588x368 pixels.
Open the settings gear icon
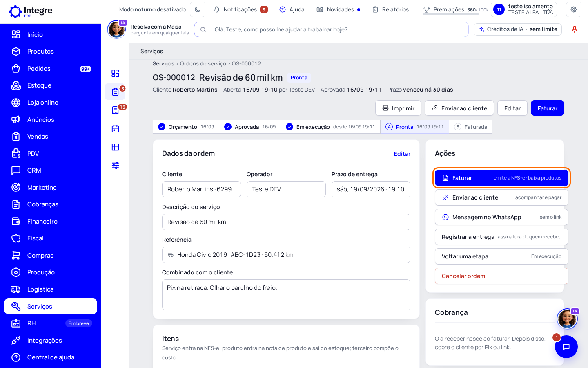click(574, 9)
